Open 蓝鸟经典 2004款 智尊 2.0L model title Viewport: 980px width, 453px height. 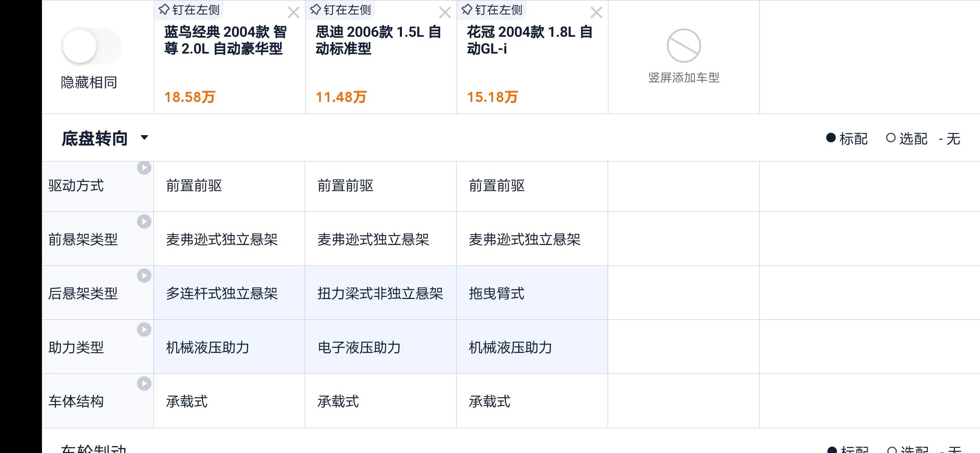pyautogui.click(x=225, y=40)
